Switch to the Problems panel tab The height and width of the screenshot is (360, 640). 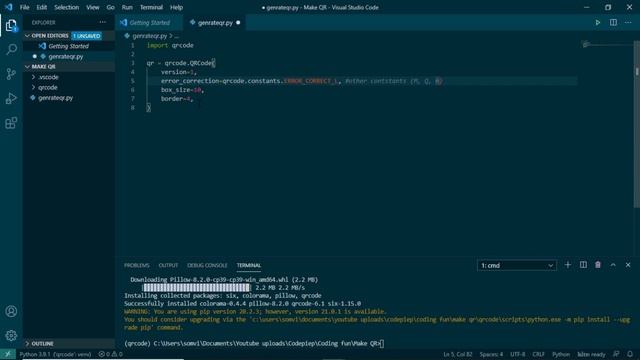pos(137,265)
